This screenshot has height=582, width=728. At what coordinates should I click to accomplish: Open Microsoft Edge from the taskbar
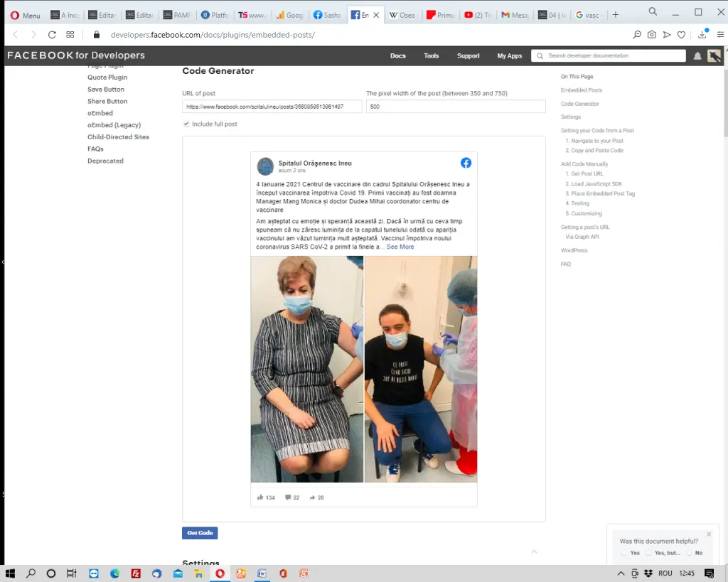click(x=114, y=573)
